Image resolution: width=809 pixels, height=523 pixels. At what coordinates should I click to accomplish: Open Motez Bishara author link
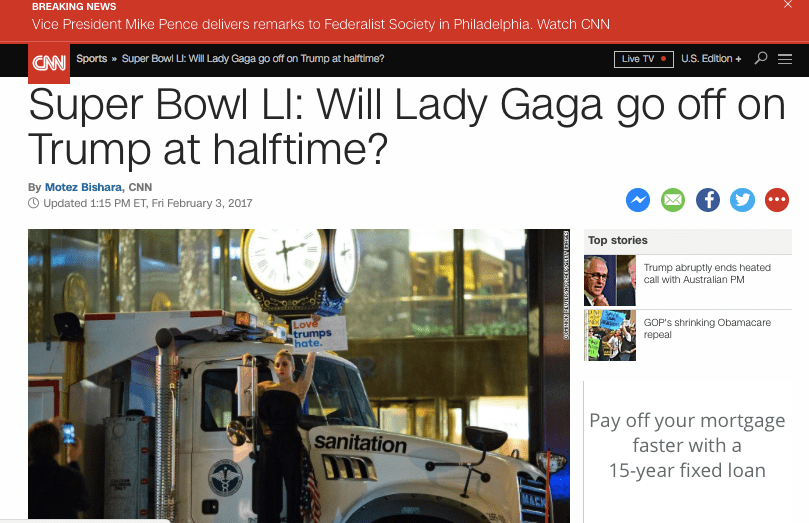tap(84, 187)
